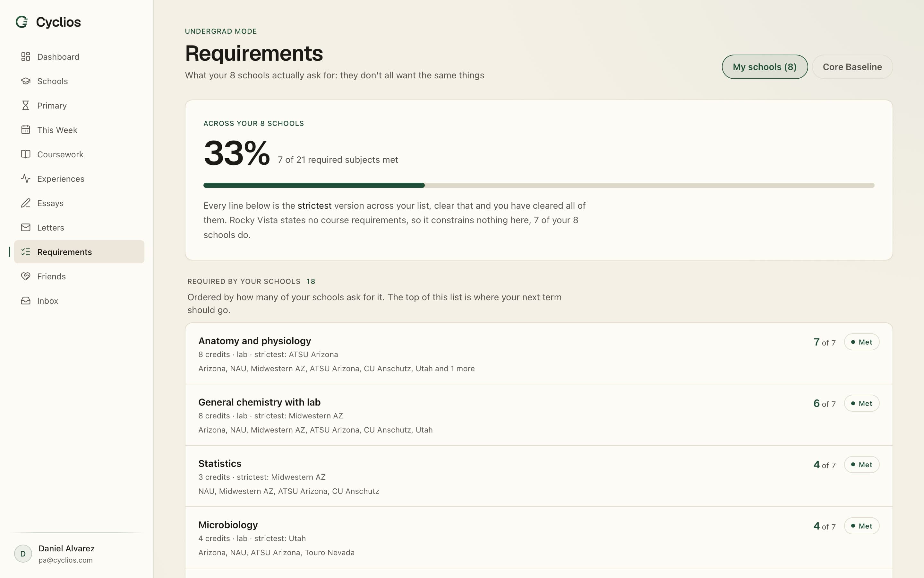The width and height of the screenshot is (924, 578).
Task: Open the Letters label in sidebar
Action: click(51, 228)
